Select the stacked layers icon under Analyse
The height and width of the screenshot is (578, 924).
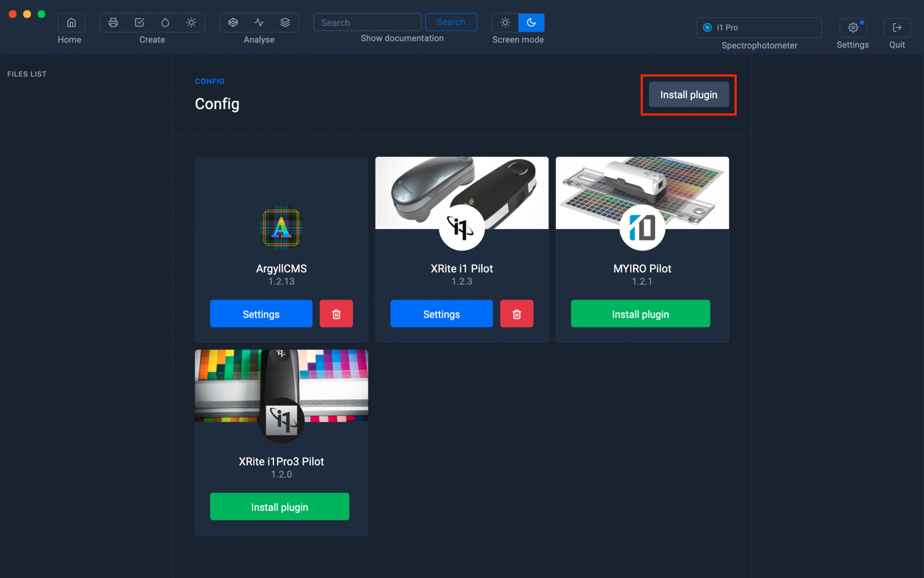click(285, 23)
